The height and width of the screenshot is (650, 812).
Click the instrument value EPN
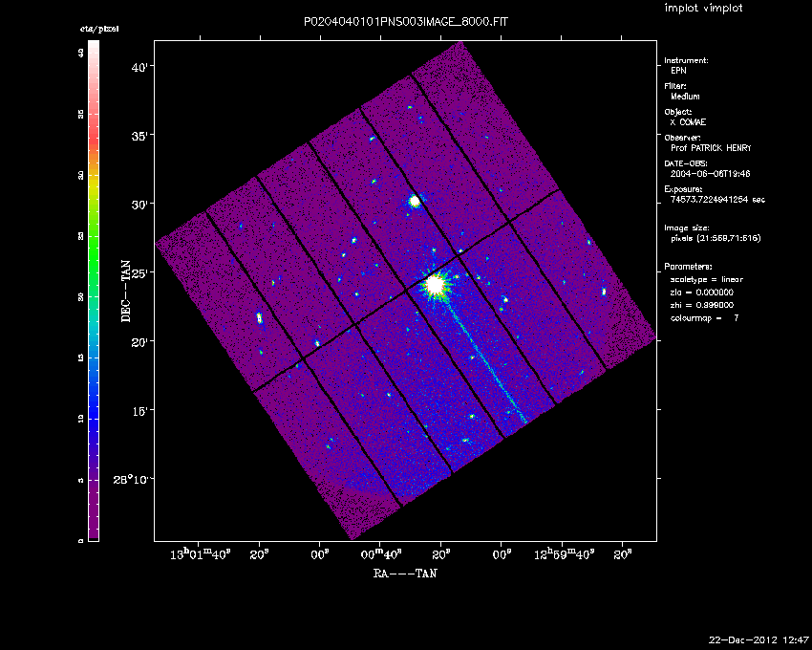[x=678, y=71]
